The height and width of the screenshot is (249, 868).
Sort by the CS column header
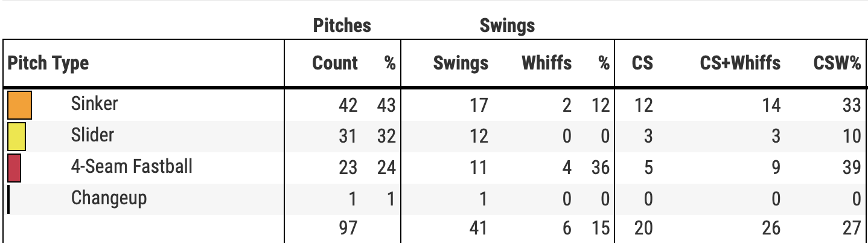pyautogui.click(x=642, y=63)
